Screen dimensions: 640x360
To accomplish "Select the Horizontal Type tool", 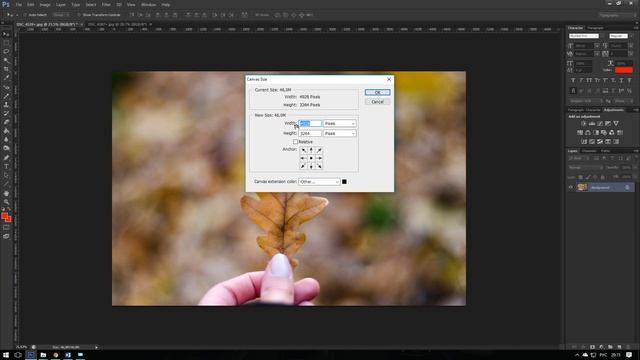I will (x=6, y=166).
